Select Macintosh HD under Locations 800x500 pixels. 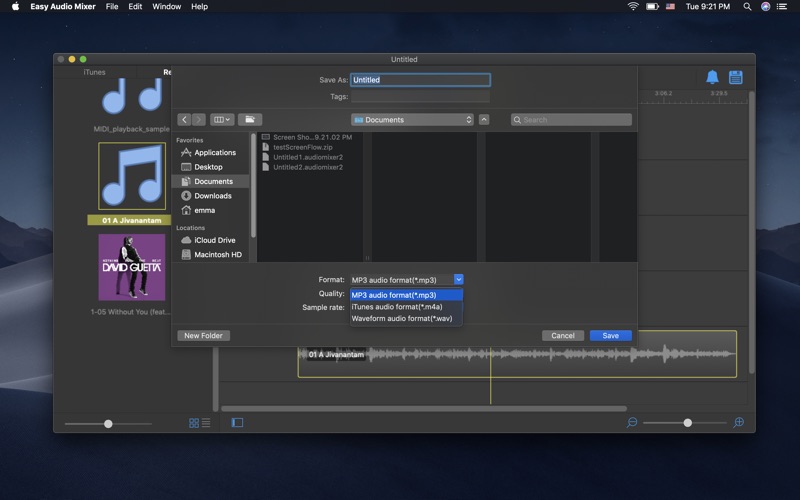[212, 254]
